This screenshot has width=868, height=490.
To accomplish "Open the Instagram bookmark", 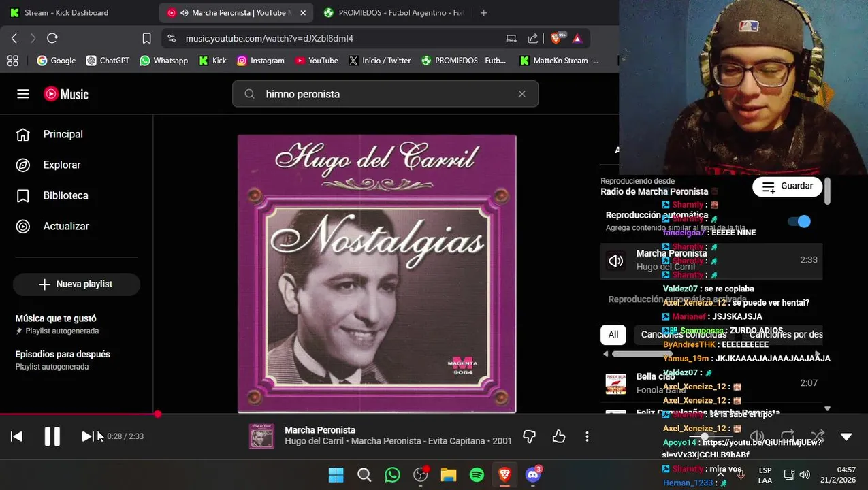I will point(260,61).
